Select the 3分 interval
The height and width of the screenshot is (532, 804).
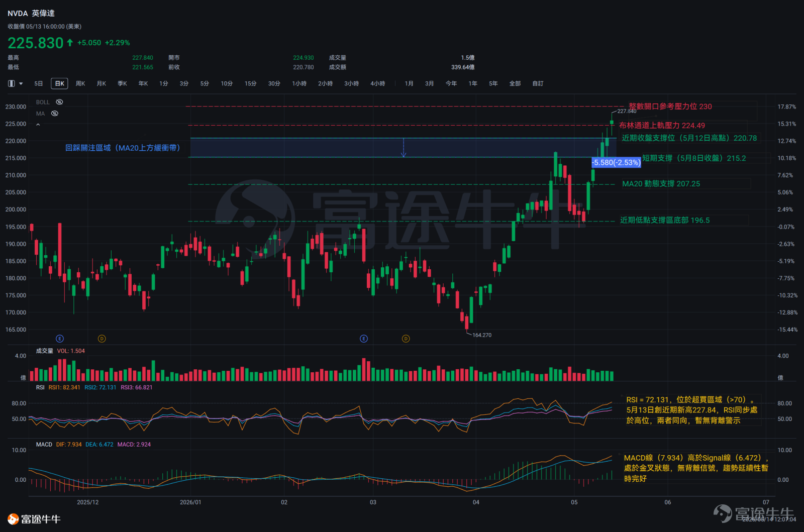184,83
